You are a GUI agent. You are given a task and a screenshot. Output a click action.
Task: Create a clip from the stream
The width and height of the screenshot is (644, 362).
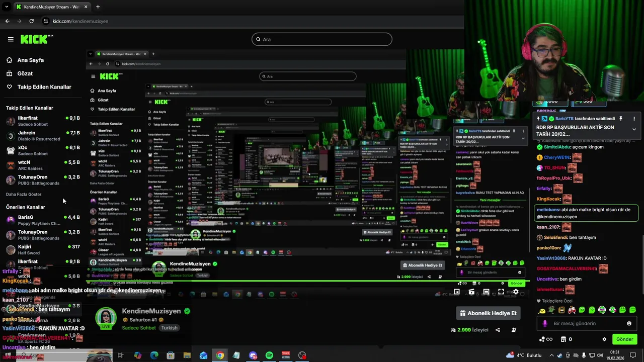[471, 292]
